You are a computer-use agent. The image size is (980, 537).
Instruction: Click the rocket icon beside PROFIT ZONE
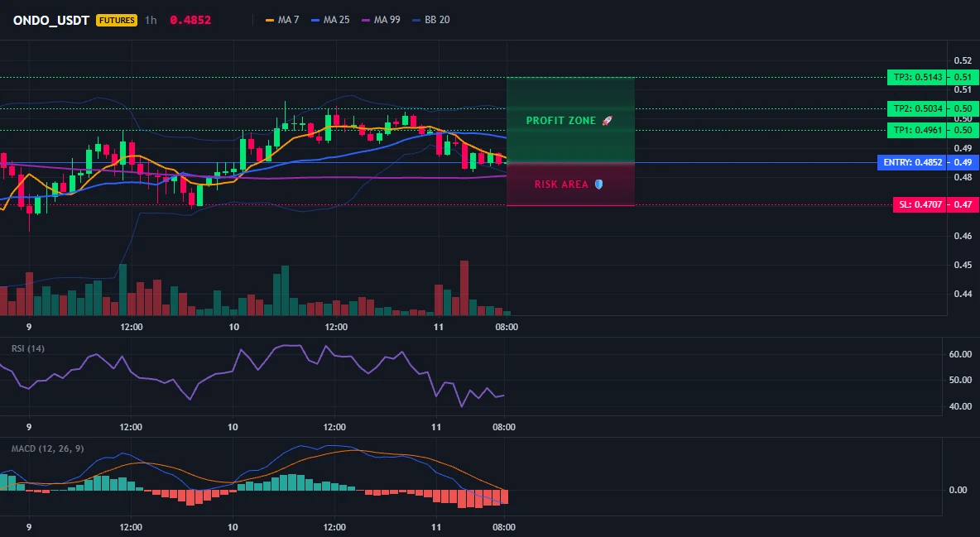point(607,121)
